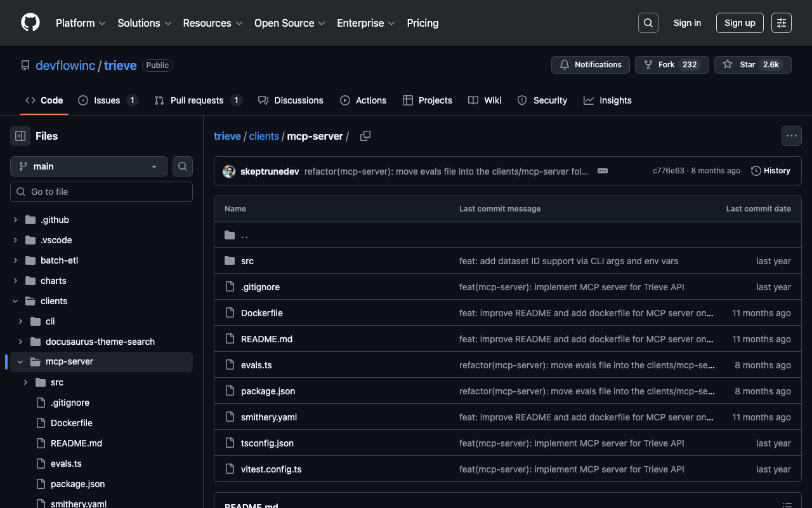Open the README.md file in list

point(266,339)
